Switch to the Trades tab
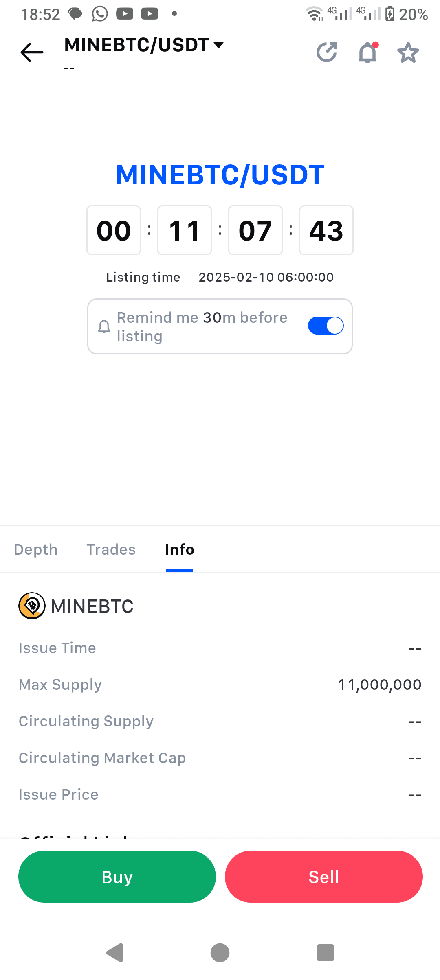 111,549
